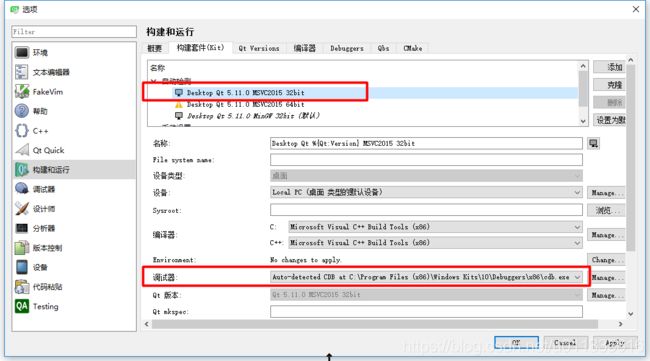
Task: Open the 分析器 analyzer category
Action: click(74, 228)
